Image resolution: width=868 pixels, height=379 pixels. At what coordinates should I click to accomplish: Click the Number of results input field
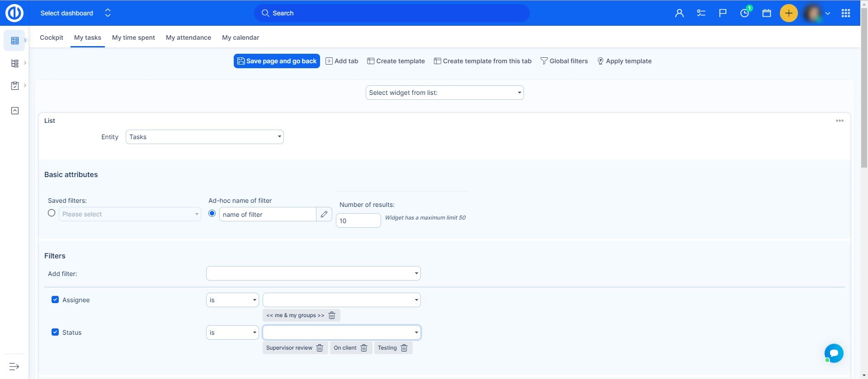click(358, 221)
